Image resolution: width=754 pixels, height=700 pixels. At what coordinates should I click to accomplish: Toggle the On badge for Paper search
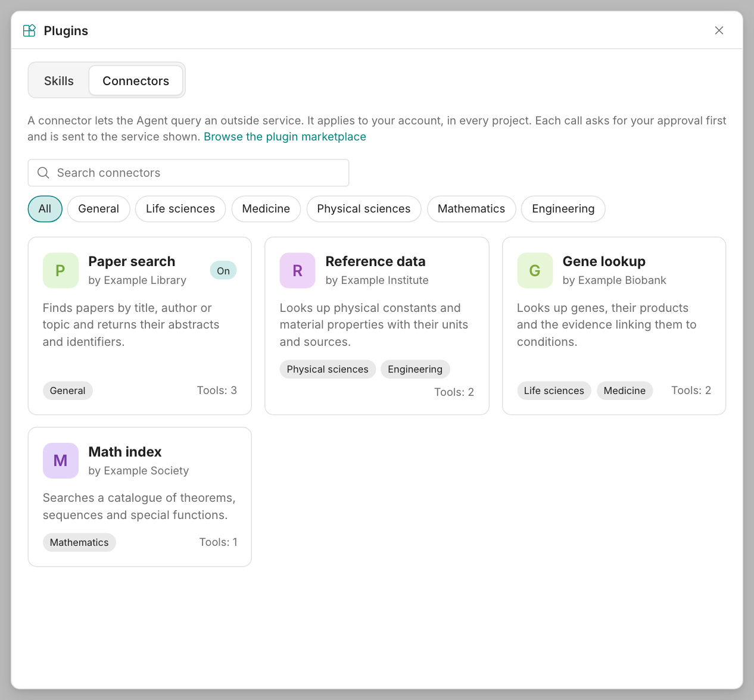click(x=223, y=271)
